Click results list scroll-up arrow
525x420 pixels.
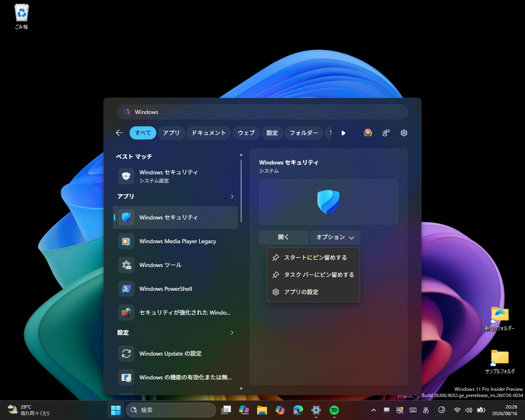click(241, 155)
